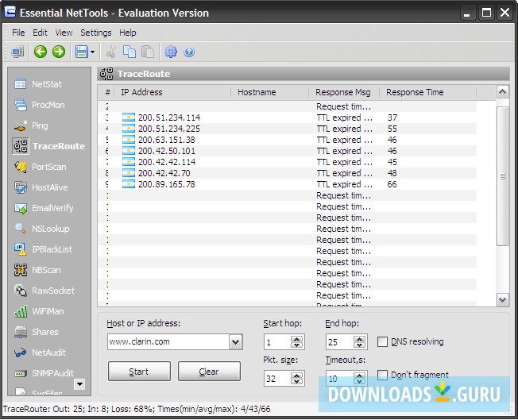Open the PortScan tool
Viewport: 518px width, 420px height.
[x=41, y=167]
